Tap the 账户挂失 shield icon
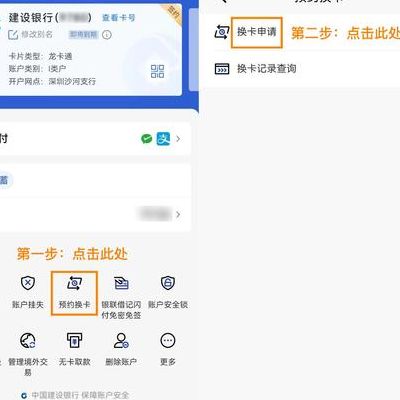This screenshot has height=400, width=400. (28, 283)
